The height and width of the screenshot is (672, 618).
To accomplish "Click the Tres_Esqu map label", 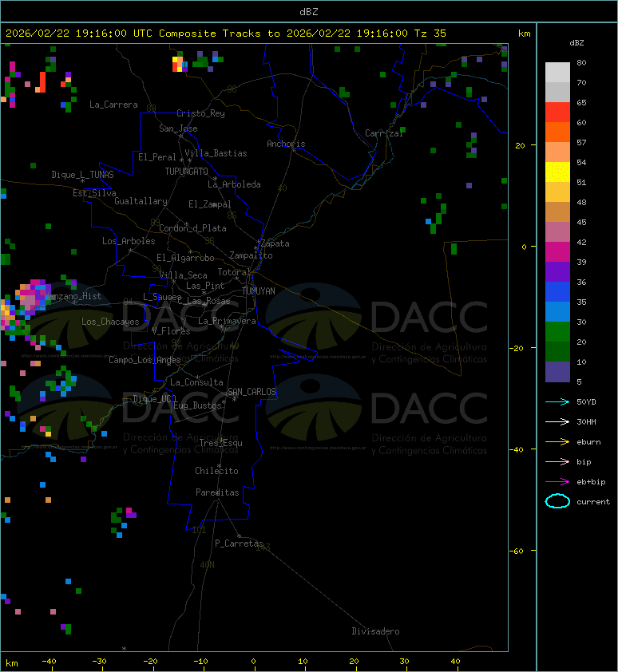I will tap(221, 443).
